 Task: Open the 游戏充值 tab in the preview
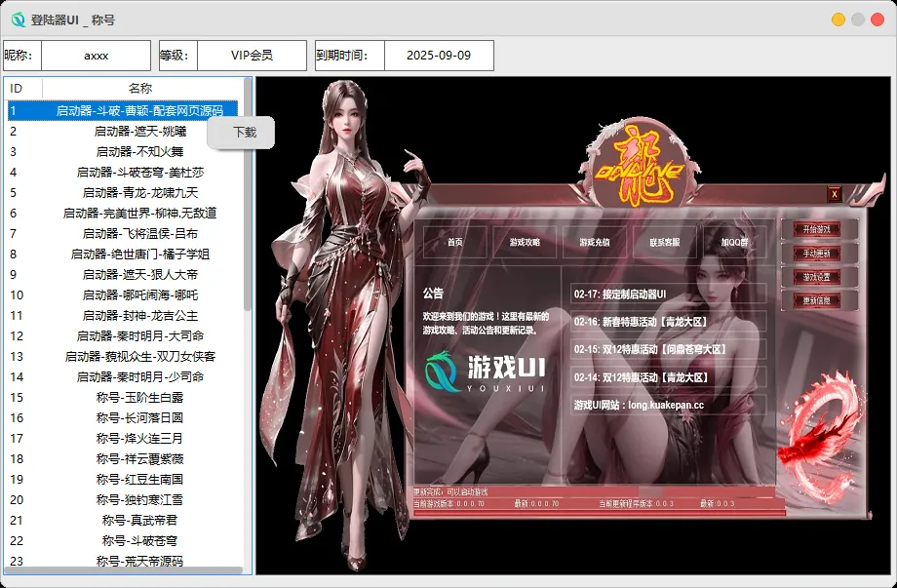595,242
